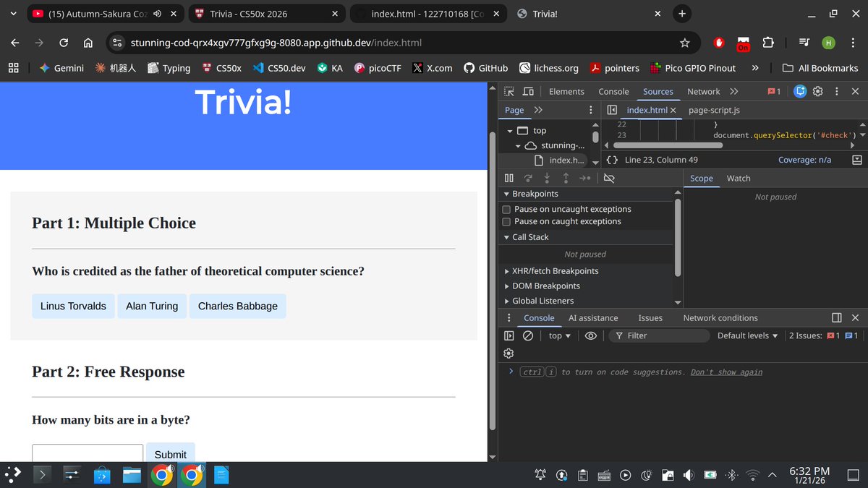
Task: Open console settings gear icon
Action: tap(509, 354)
